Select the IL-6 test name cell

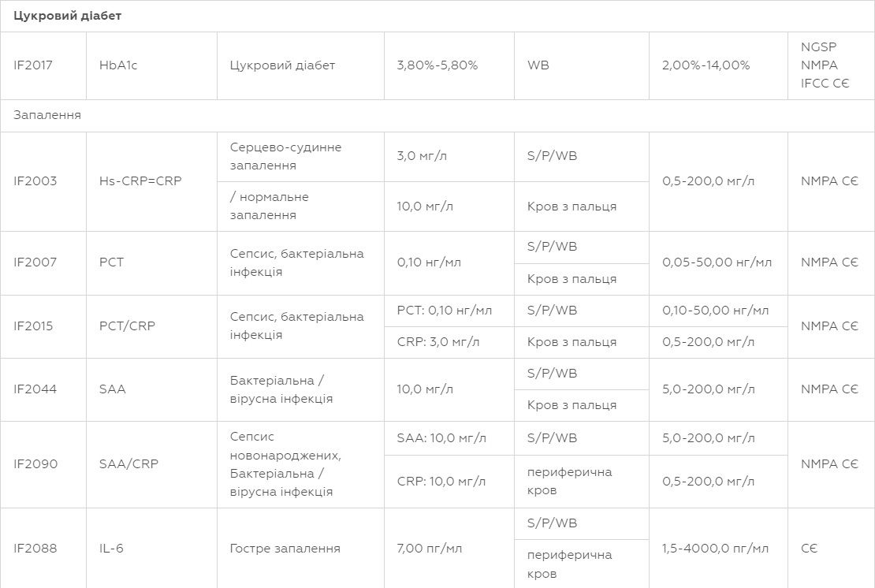point(151,549)
